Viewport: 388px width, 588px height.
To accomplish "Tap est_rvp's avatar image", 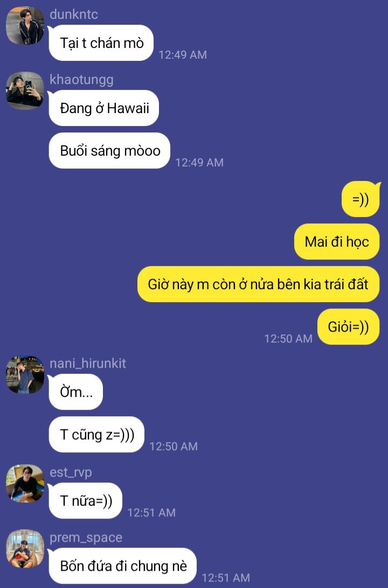I will [x=25, y=484].
